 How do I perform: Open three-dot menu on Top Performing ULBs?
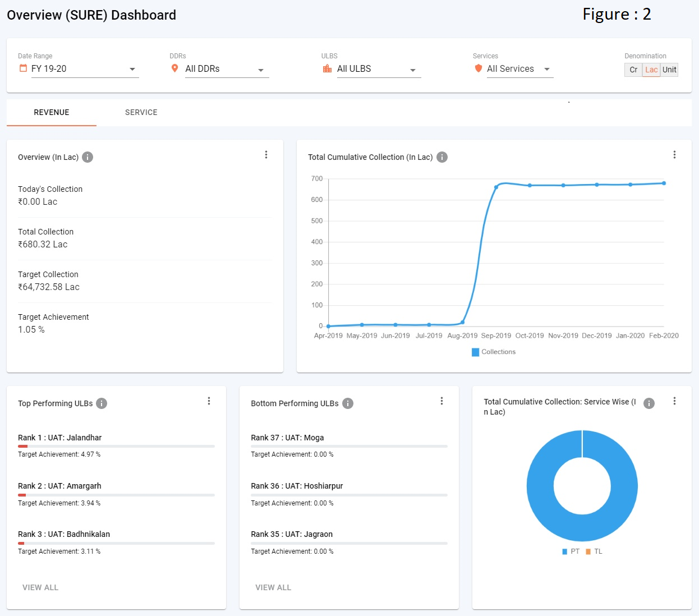click(x=209, y=401)
